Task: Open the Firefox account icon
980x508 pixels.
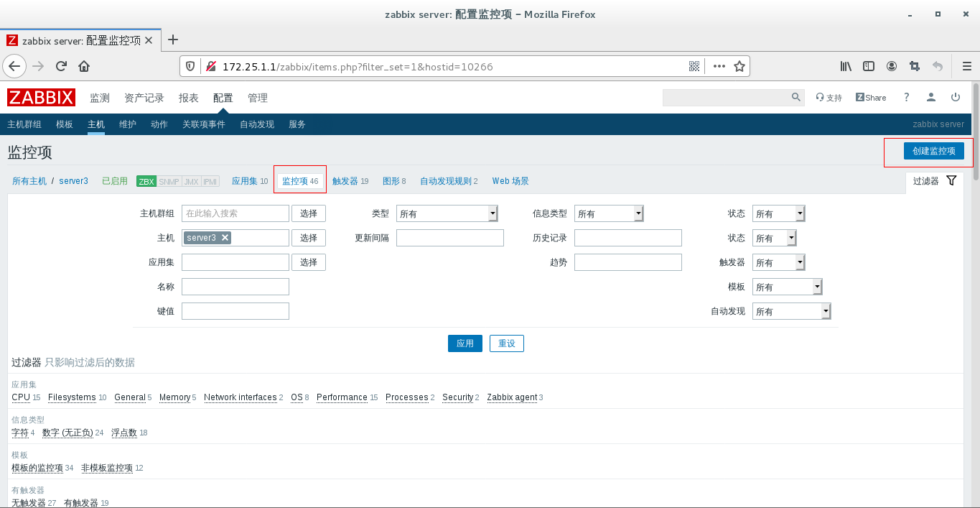Action: (x=892, y=66)
